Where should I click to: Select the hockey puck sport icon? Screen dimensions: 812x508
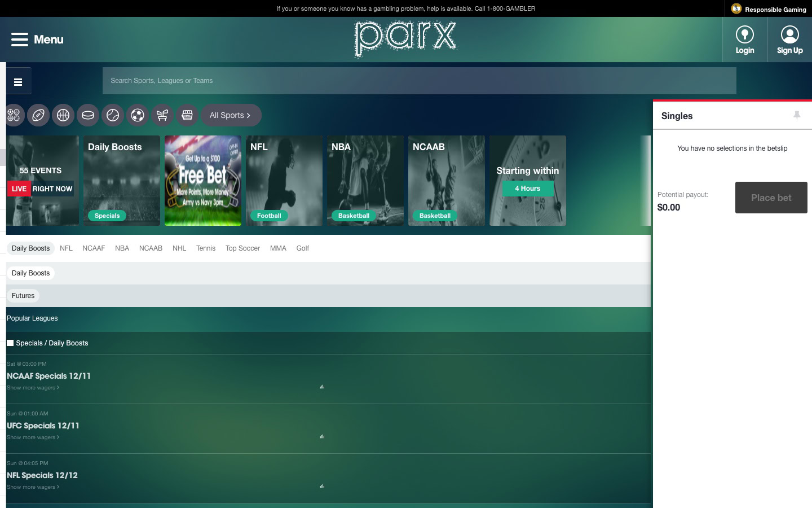click(x=88, y=115)
